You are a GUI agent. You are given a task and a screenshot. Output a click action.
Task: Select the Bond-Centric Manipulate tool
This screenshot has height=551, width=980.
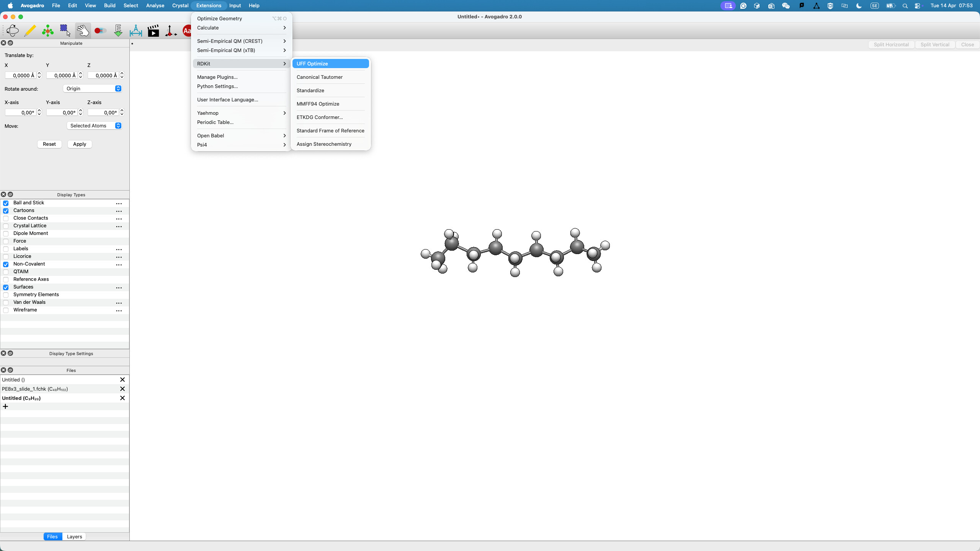(x=100, y=31)
